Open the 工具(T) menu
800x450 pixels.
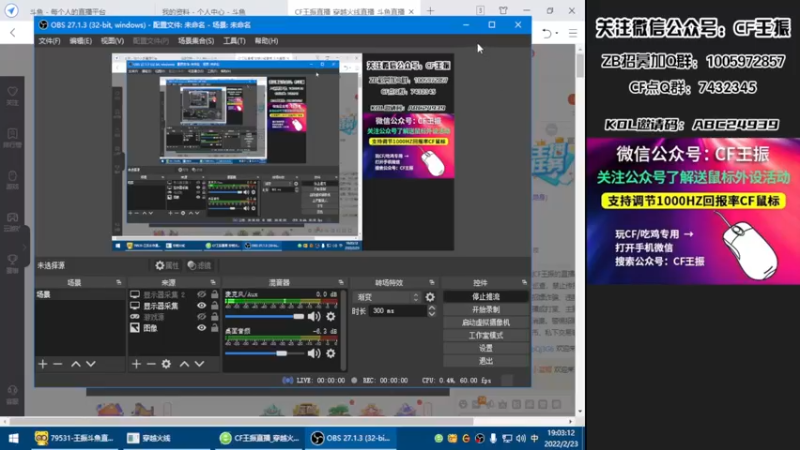click(234, 41)
